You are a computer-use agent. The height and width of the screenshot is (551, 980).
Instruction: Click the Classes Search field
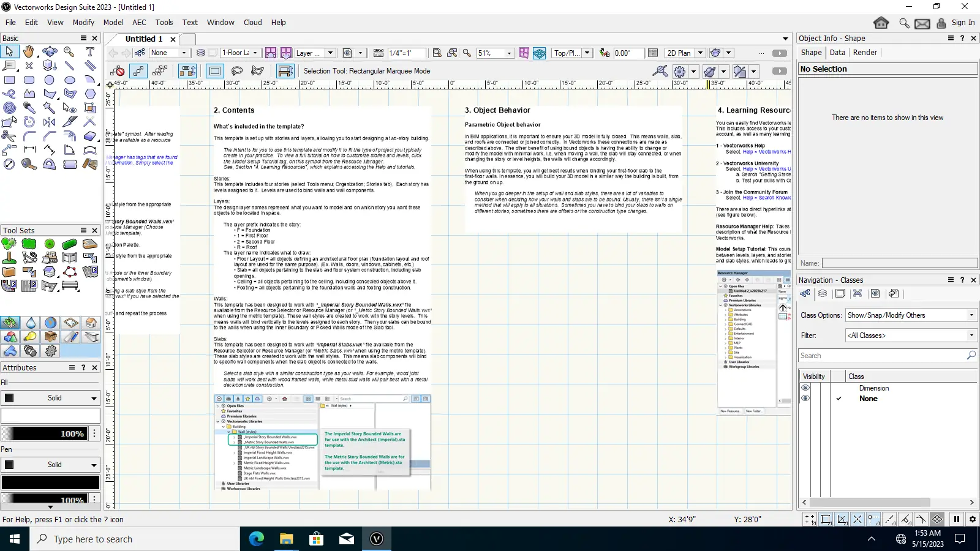point(882,356)
